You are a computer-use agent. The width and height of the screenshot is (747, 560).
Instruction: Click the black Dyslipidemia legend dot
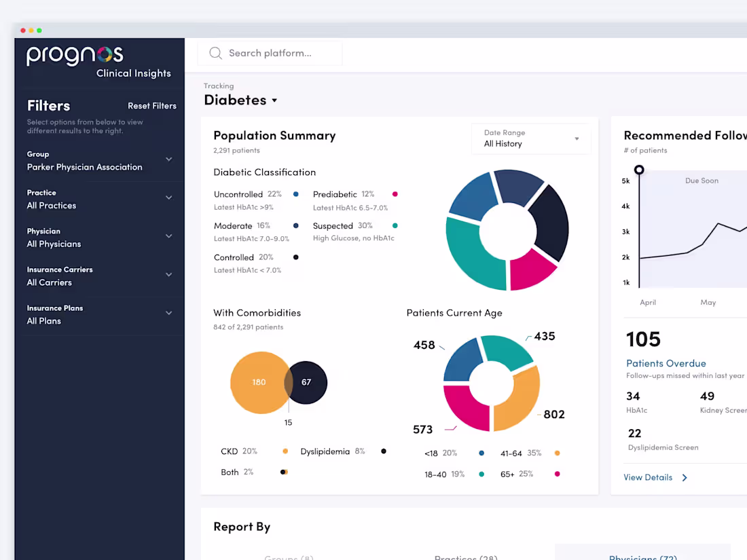[x=383, y=451]
